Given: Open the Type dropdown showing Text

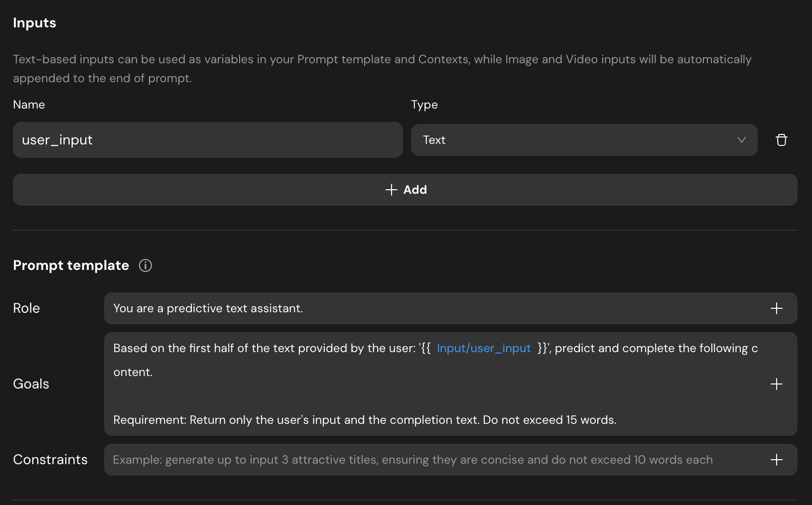Looking at the screenshot, I should coord(583,140).
